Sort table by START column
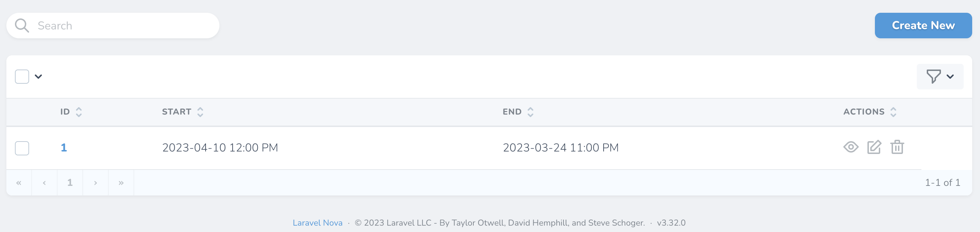980x232 pixels. [x=200, y=112]
